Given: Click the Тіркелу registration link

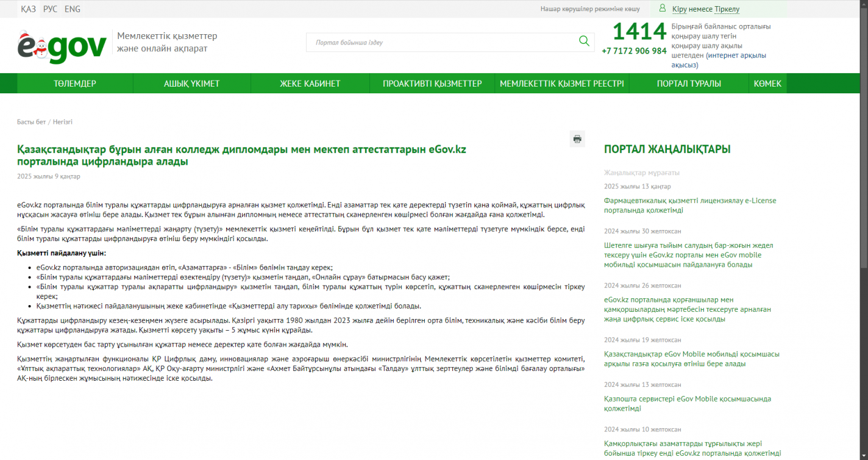Looking at the screenshot, I should pos(727,9).
